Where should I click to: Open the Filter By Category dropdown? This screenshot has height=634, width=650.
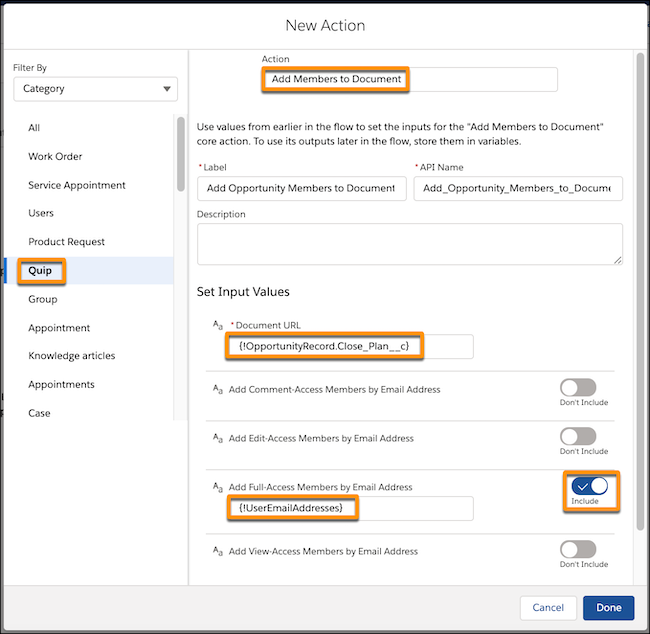(95, 89)
